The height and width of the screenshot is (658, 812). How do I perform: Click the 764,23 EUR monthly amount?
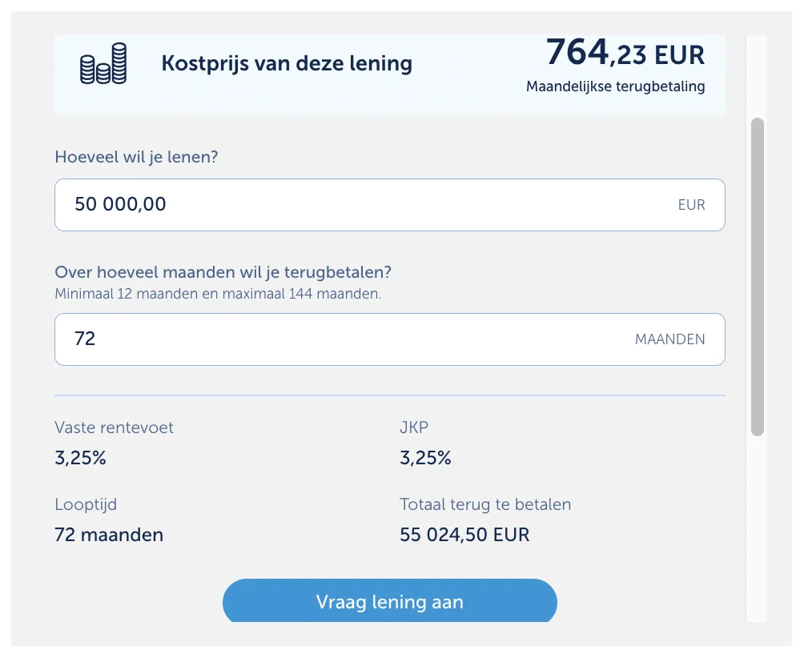[625, 53]
